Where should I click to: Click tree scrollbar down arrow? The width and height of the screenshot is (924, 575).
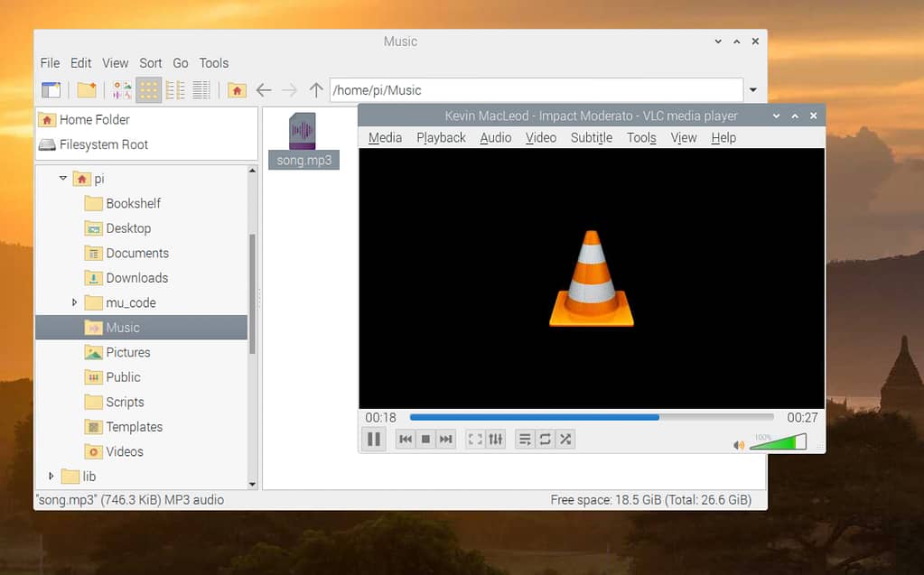[252, 484]
